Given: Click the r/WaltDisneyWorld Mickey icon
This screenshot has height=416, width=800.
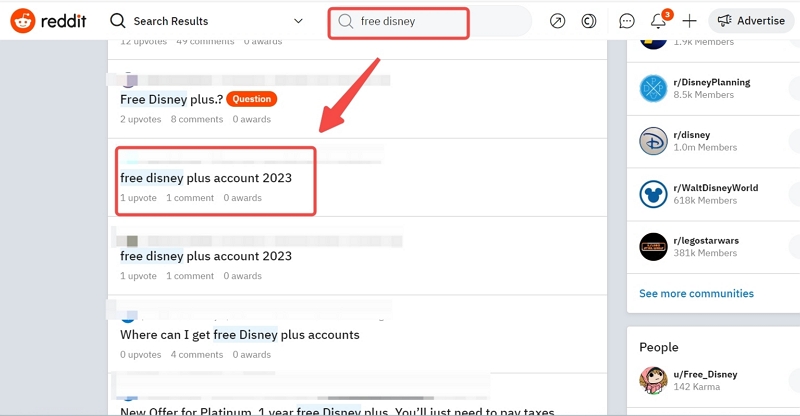Looking at the screenshot, I should pos(653,194).
